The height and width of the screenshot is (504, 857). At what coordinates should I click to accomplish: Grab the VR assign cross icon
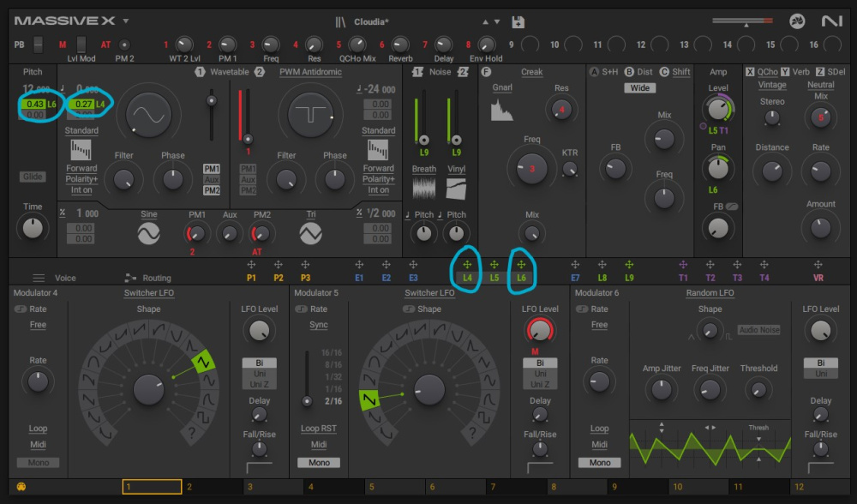(818, 265)
